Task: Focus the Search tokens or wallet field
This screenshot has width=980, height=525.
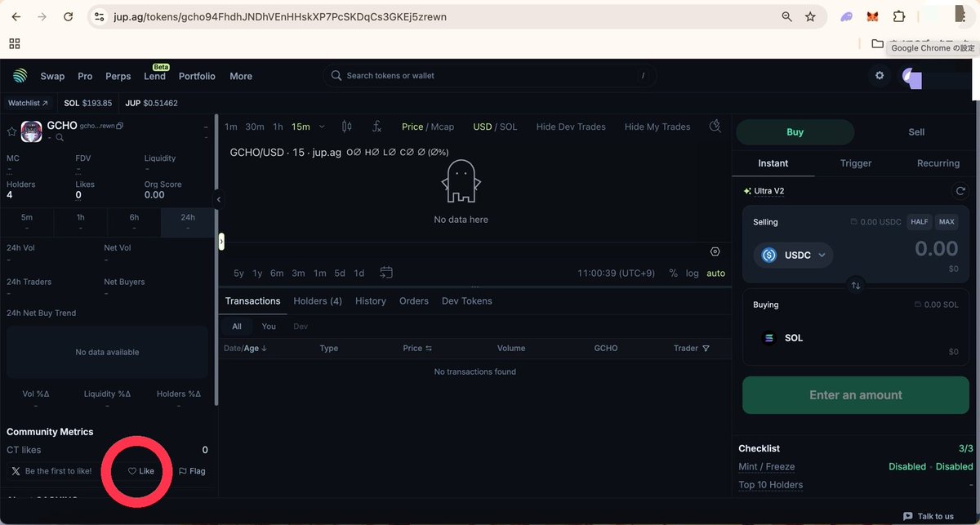Action: 490,76
